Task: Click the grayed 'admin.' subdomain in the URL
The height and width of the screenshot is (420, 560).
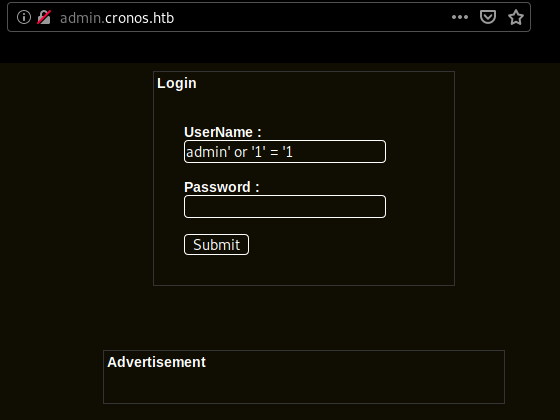Action: [82, 18]
